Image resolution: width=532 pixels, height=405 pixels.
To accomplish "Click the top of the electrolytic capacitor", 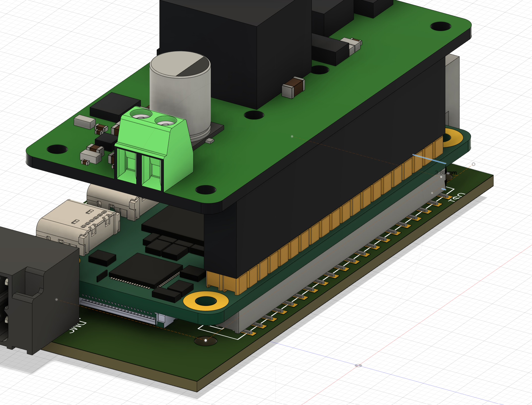I will (180, 64).
